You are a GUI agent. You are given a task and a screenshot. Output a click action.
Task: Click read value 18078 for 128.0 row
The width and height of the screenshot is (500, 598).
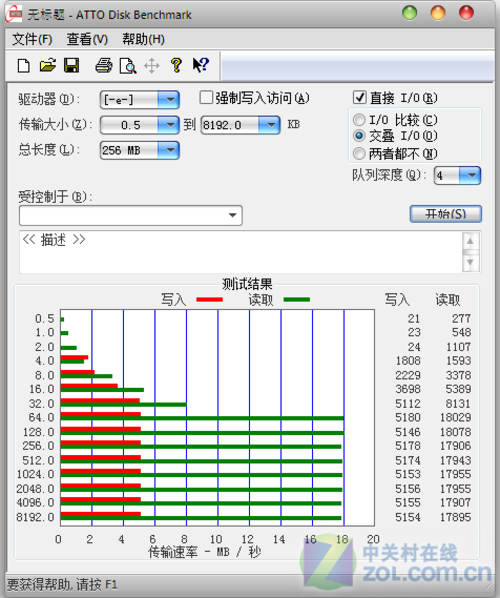point(455,432)
